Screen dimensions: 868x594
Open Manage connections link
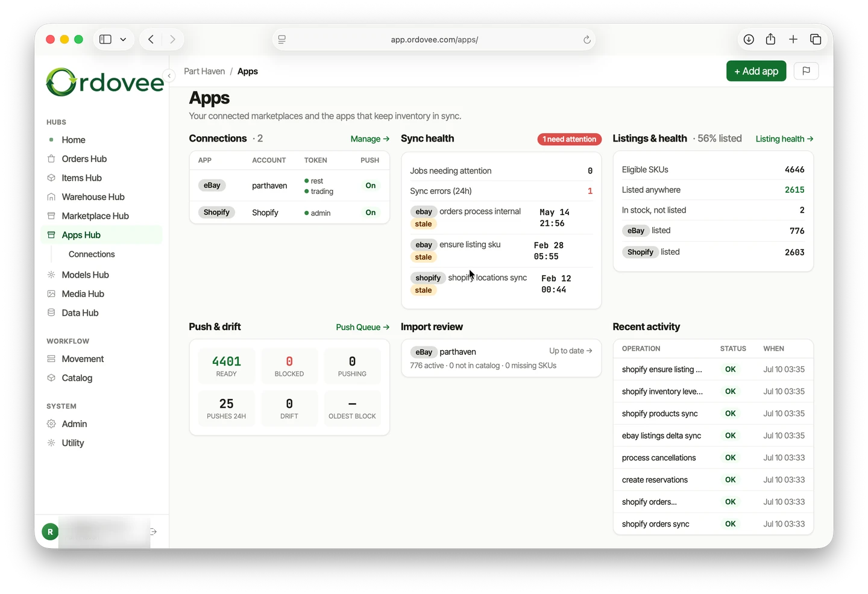point(370,139)
